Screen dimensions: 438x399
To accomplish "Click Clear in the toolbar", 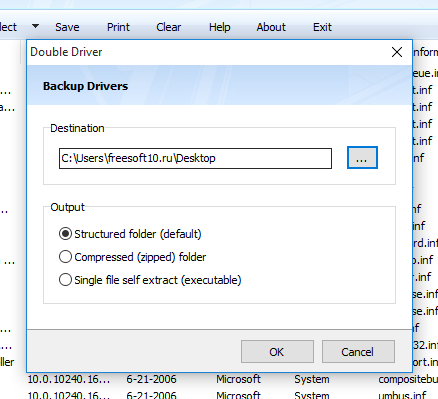I will tap(168, 27).
